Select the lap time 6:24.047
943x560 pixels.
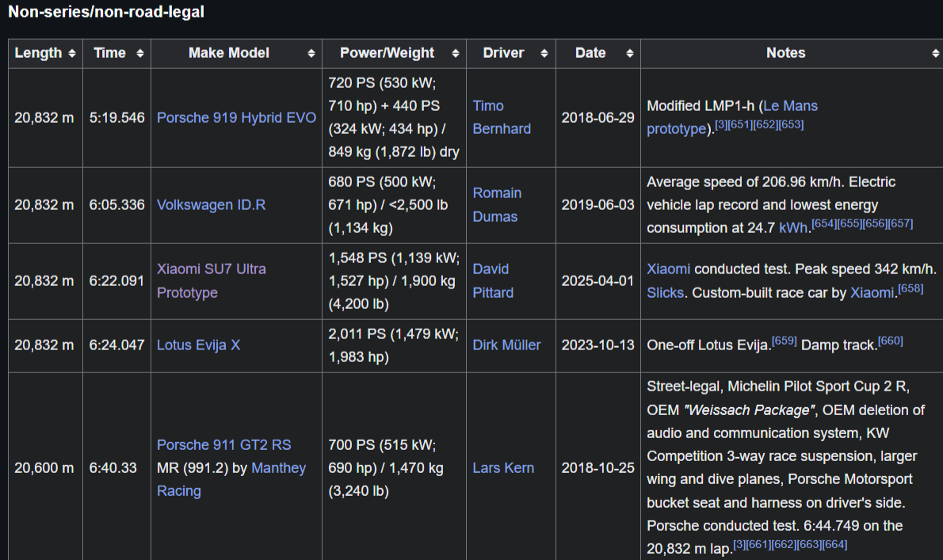[x=116, y=345]
